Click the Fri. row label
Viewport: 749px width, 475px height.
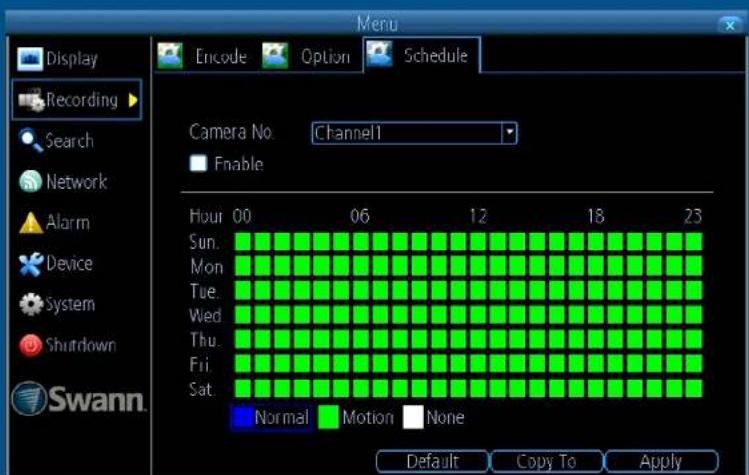point(200,365)
